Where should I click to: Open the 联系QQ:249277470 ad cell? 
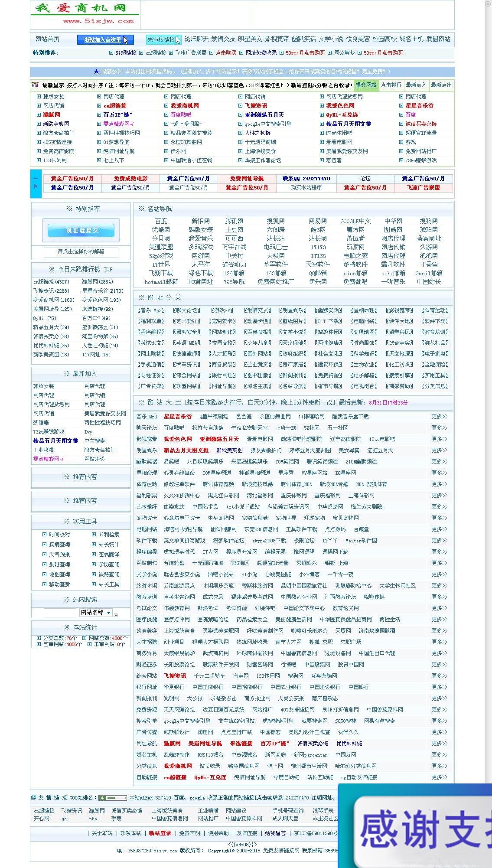pyautogui.click(x=306, y=179)
